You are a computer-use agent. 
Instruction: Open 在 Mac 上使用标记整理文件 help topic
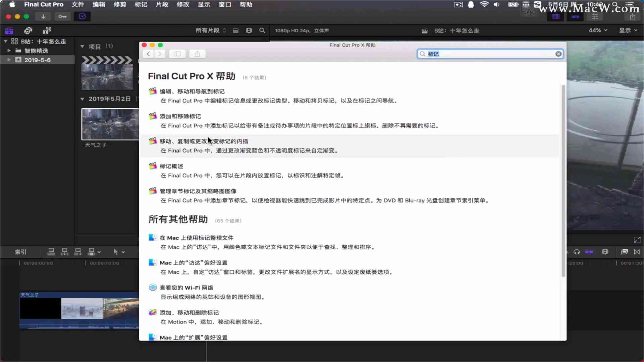197,238
